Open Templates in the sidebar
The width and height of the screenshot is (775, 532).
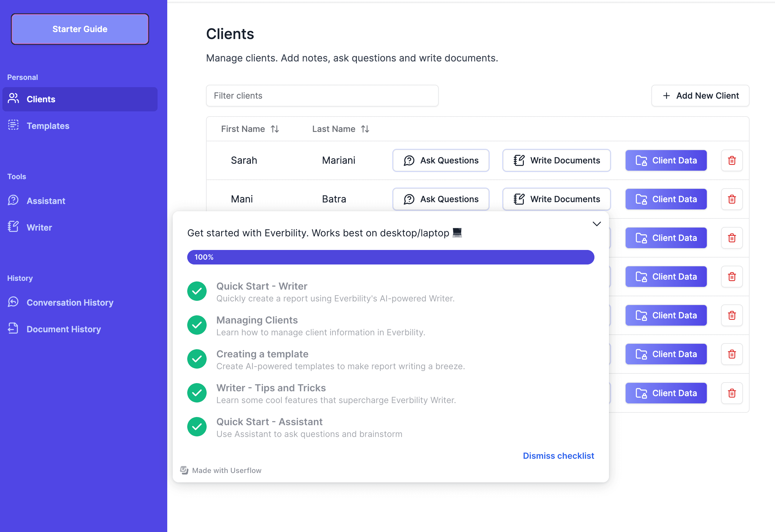point(48,126)
